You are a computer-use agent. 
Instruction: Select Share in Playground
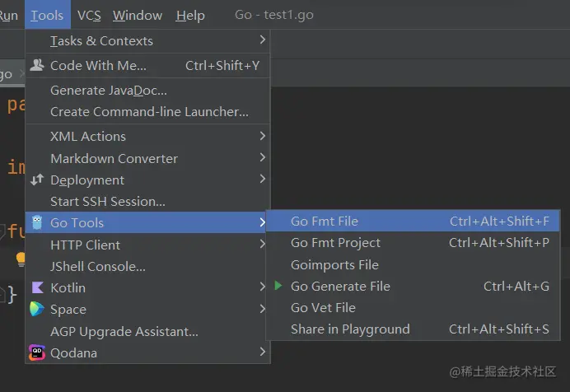(350, 329)
